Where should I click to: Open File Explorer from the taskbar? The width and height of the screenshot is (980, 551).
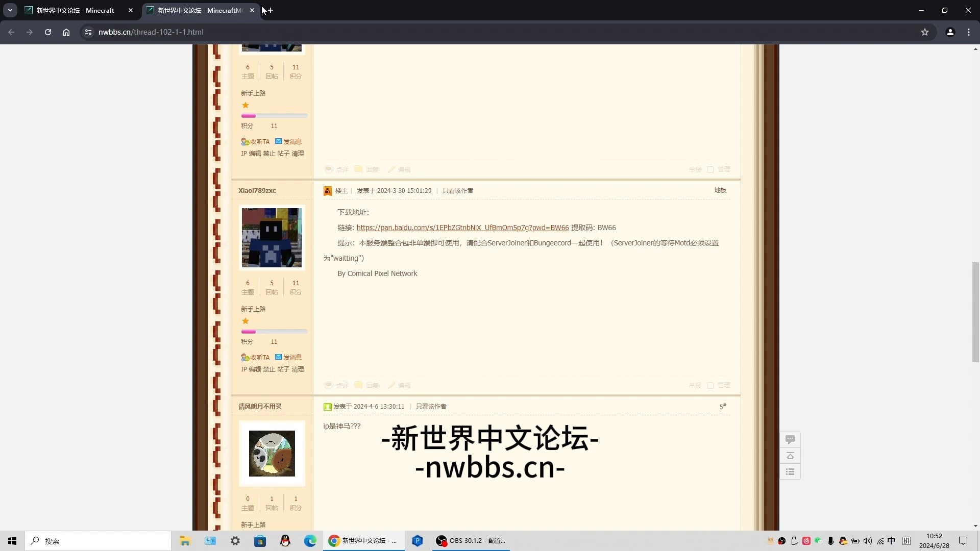pyautogui.click(x=185, y=541)
